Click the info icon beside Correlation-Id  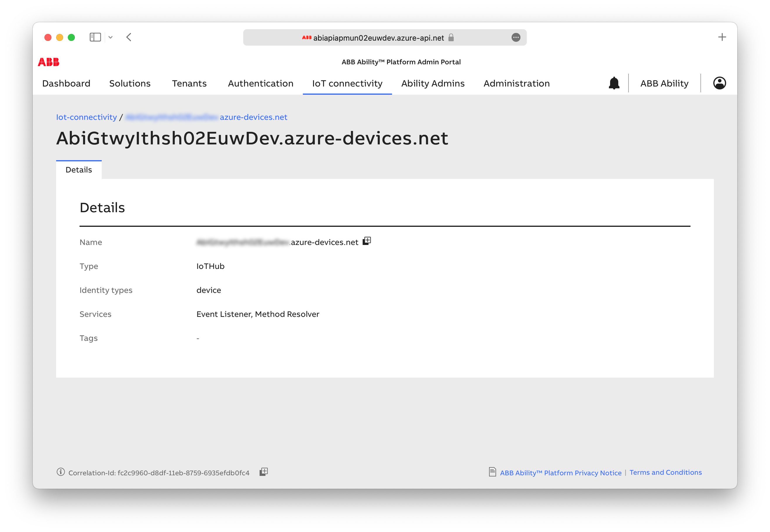61,472
